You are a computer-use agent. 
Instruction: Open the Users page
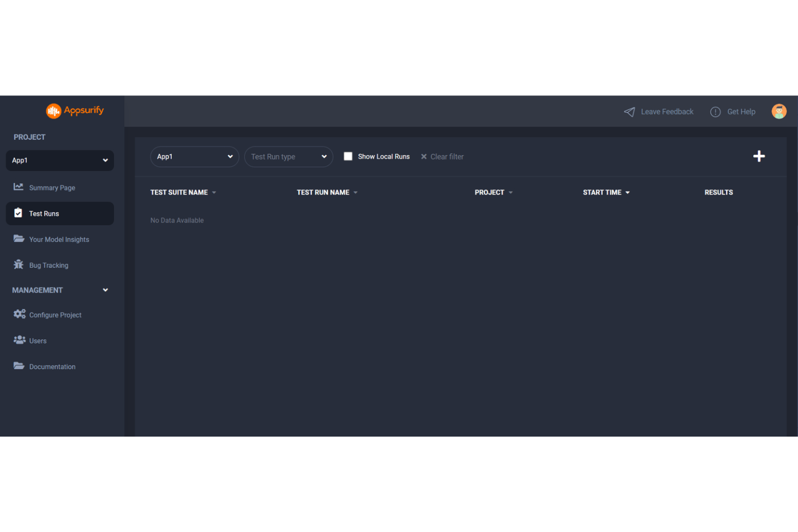click(x=38, y=341)
